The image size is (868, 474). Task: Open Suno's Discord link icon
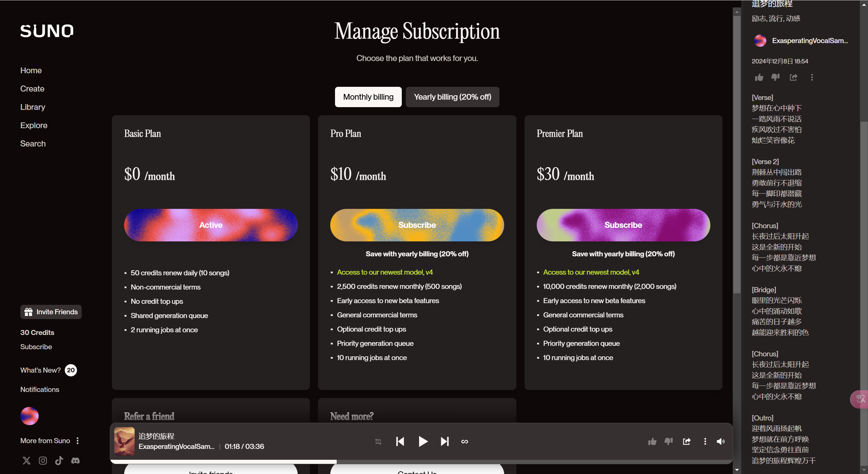pyautogui.click(x=75, y=460)
